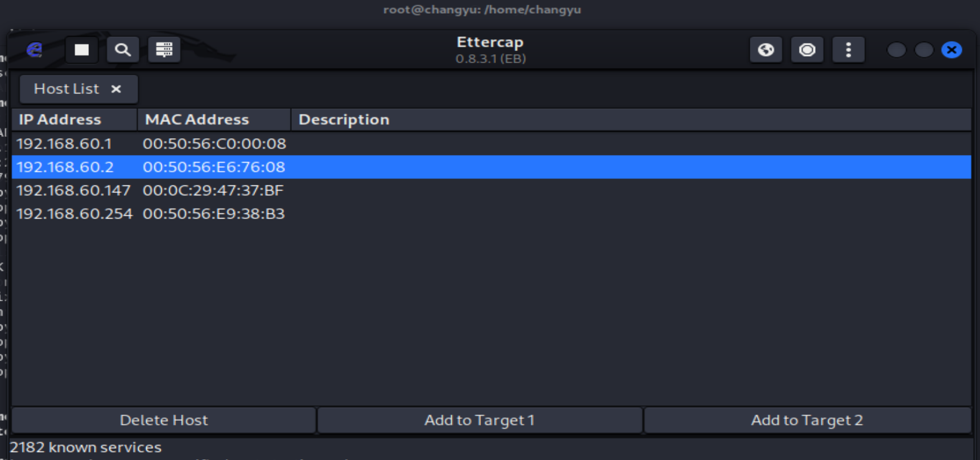The image size is (980, 460).
Task: Click the Delete Host button
Action: click(x=164, y=420)
